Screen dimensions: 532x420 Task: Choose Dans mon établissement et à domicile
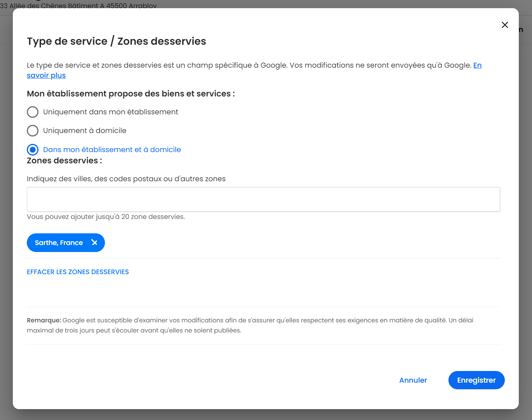click(33, 150)
